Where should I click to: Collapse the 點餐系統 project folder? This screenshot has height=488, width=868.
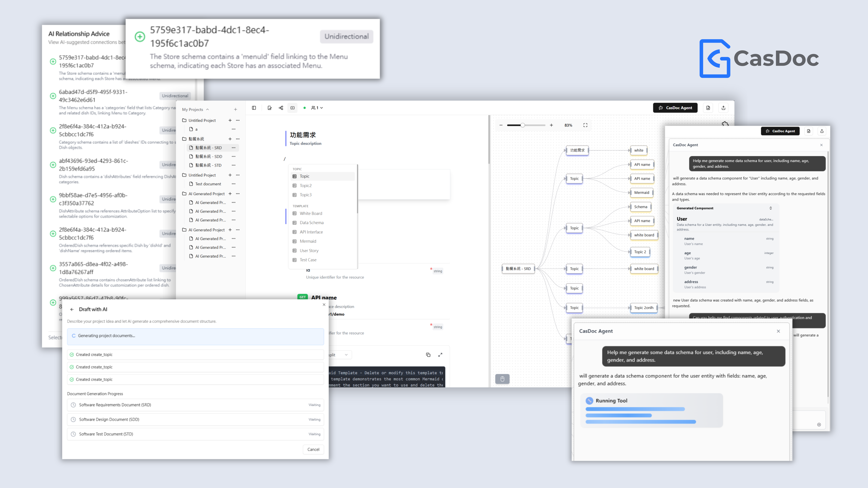click(184, 139)
